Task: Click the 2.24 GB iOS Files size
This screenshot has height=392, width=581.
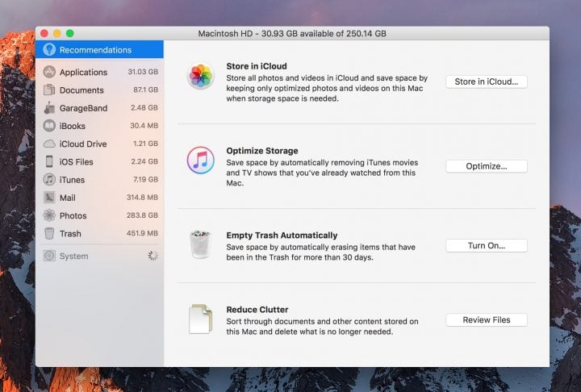Action: coord(144,161)
